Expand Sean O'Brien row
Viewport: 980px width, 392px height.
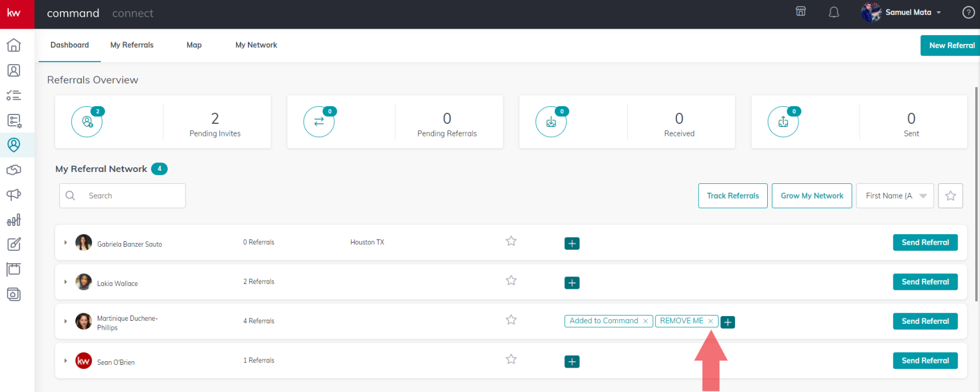coord(65,361)
